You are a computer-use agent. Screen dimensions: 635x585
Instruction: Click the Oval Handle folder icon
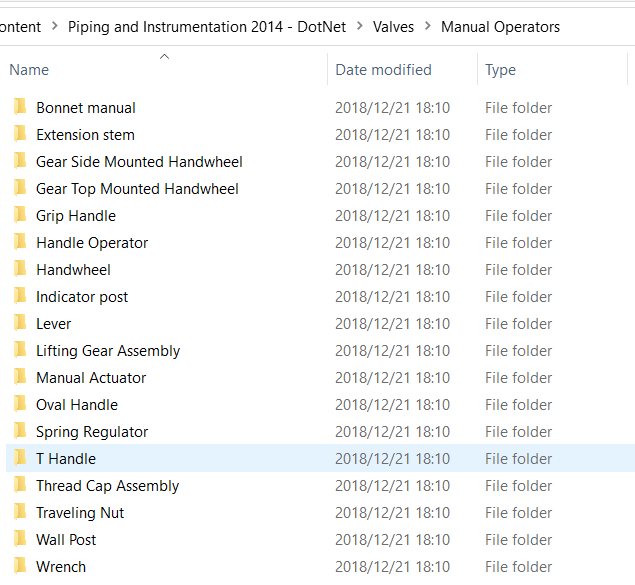pyautogui.click(x=20, y=404)
